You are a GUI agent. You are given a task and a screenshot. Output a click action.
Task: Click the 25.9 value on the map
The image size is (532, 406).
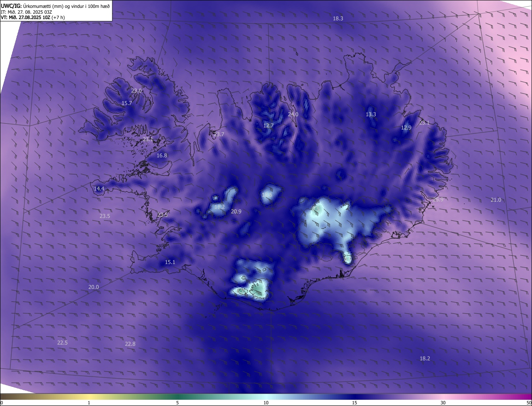click(438, 200)
